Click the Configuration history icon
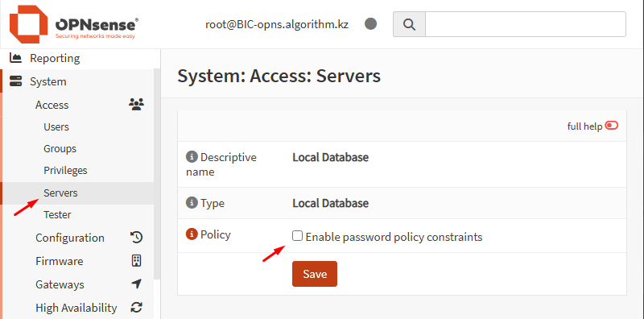Viewport: 644px width, 319px height. (136, 238)
